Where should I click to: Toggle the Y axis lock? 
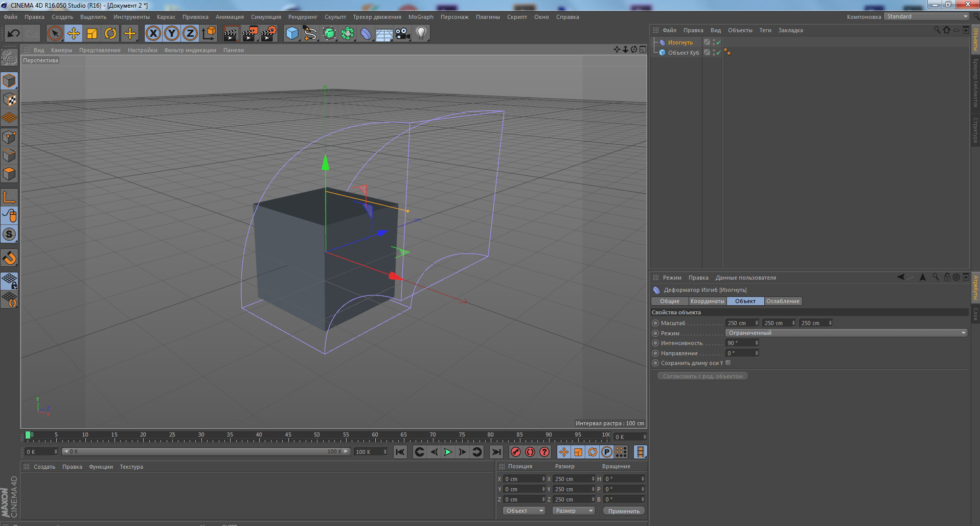coord(172,34)
